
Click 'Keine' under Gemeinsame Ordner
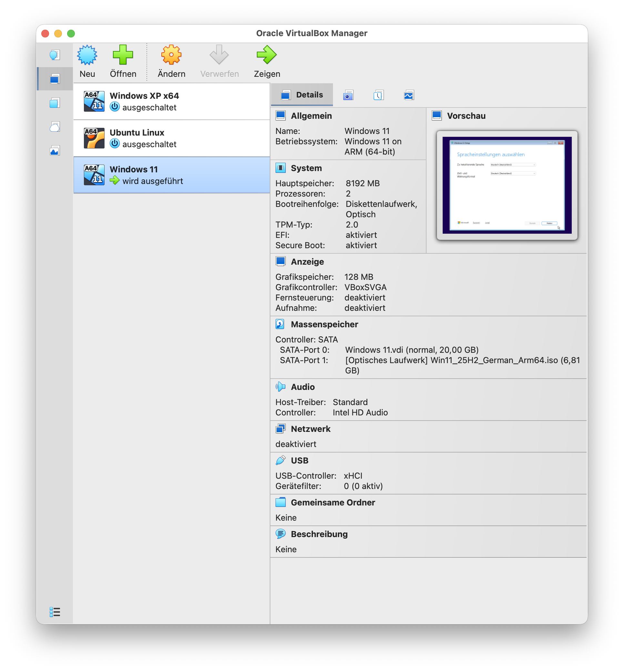coord(286,518)
